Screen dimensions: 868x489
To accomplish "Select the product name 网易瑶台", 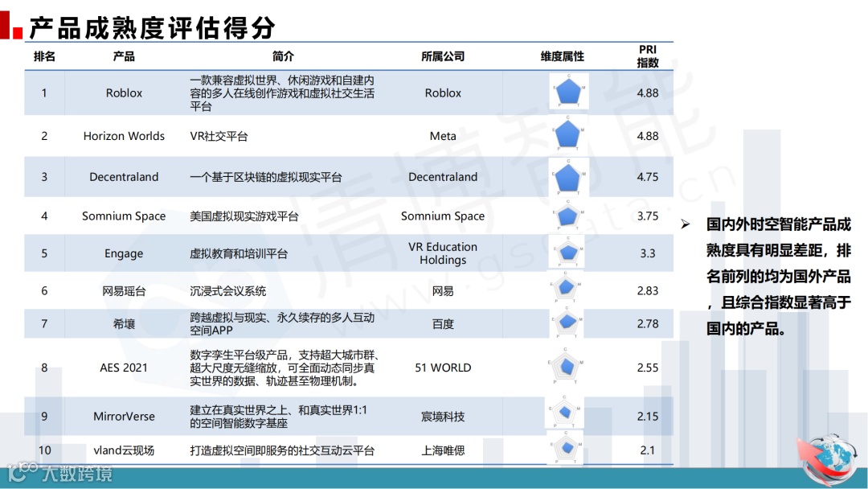I will coord(124,290).
